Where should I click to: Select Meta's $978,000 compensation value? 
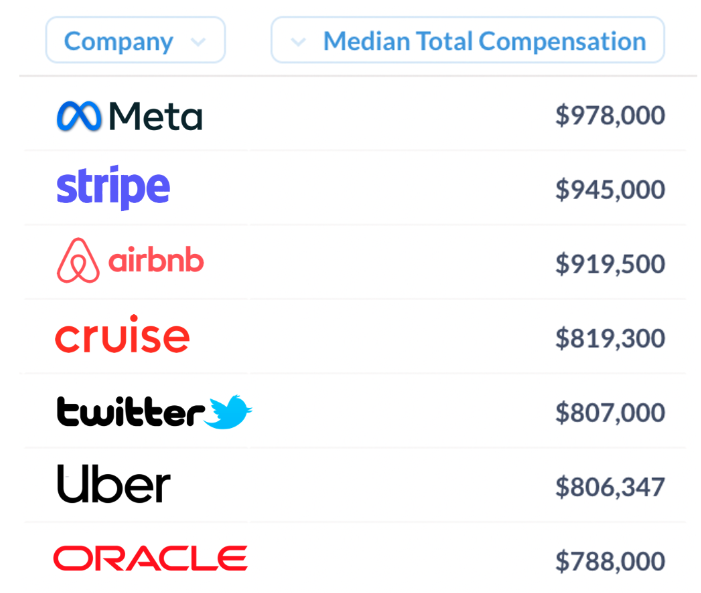point(610,115)
